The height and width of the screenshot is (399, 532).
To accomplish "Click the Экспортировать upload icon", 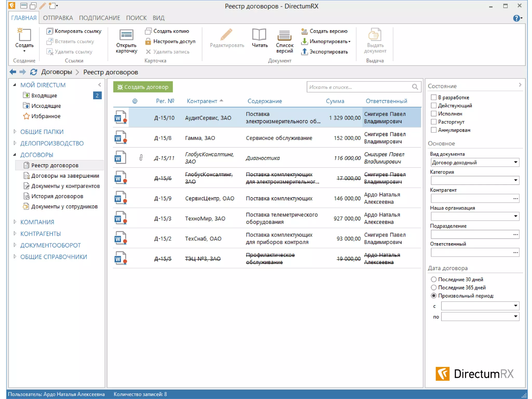I will 304,52.
